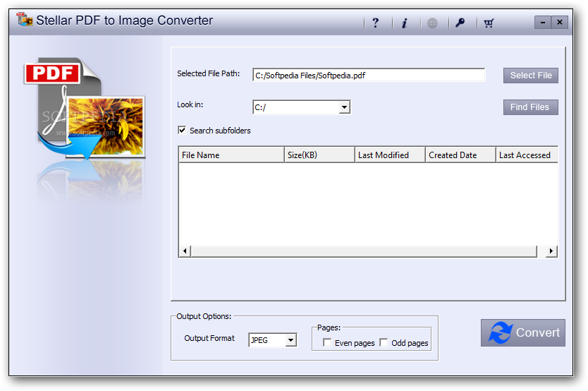The width and height of the screenshot is (588, 391).
Task: Enable the Even pages checkbox
Action: point(327,342)
